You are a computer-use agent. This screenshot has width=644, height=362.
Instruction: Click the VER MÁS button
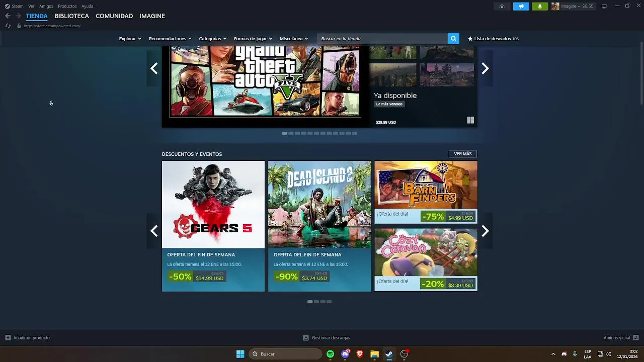[463, 154]
